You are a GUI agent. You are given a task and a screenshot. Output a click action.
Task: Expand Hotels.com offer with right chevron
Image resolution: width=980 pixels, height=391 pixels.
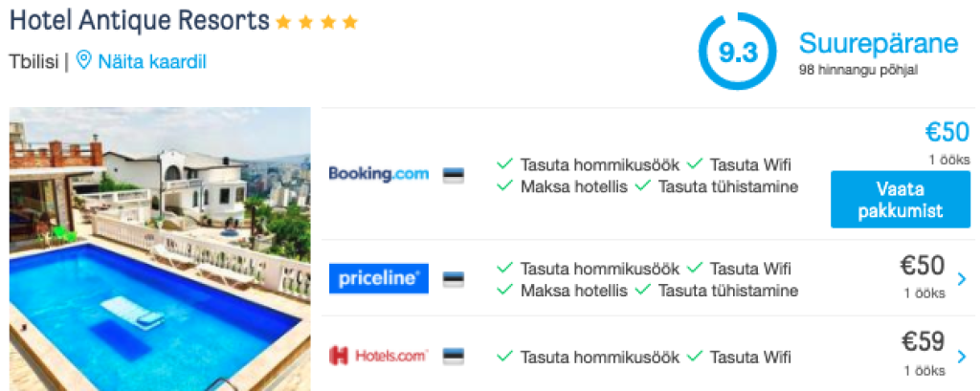(962, 356)
